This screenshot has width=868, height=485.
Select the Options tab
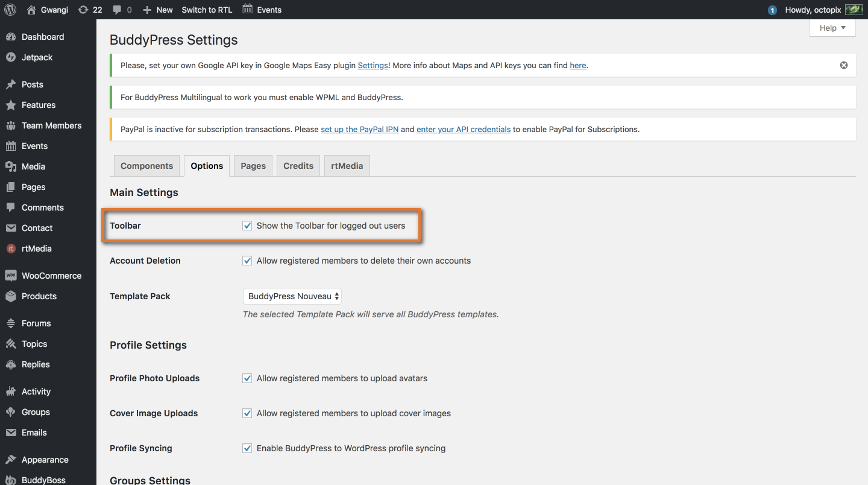click(x=207, y=166)
